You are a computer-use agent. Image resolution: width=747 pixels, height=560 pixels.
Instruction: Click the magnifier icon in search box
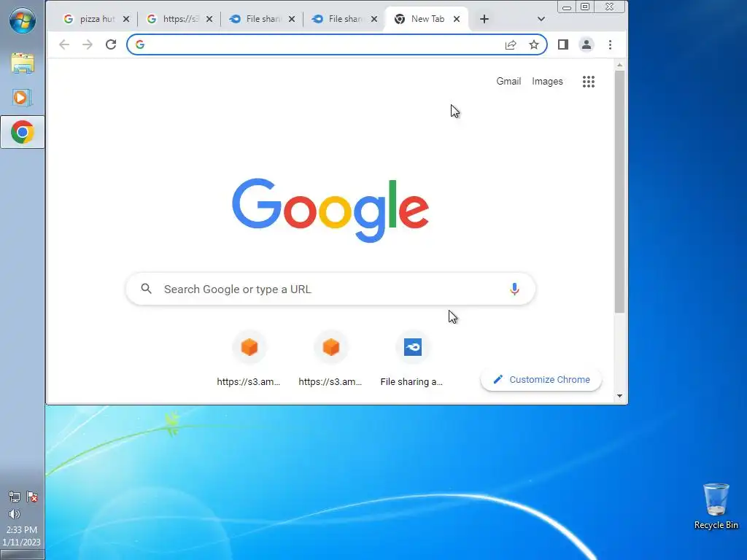click(146, 289)
